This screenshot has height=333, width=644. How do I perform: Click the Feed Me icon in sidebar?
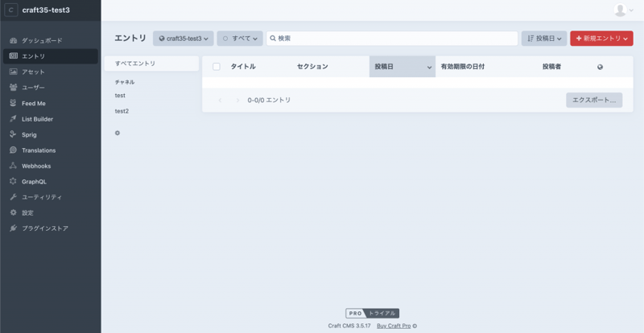pos(13,103)
